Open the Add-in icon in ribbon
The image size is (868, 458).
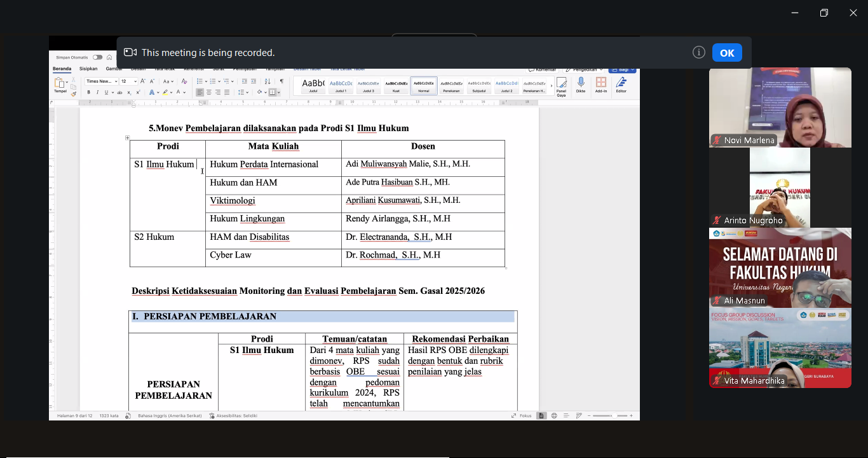point(600,85)
